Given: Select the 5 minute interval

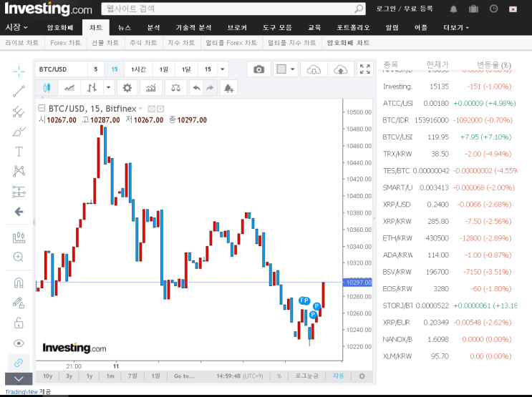Looking at the screenshot, I should [96, 69].
